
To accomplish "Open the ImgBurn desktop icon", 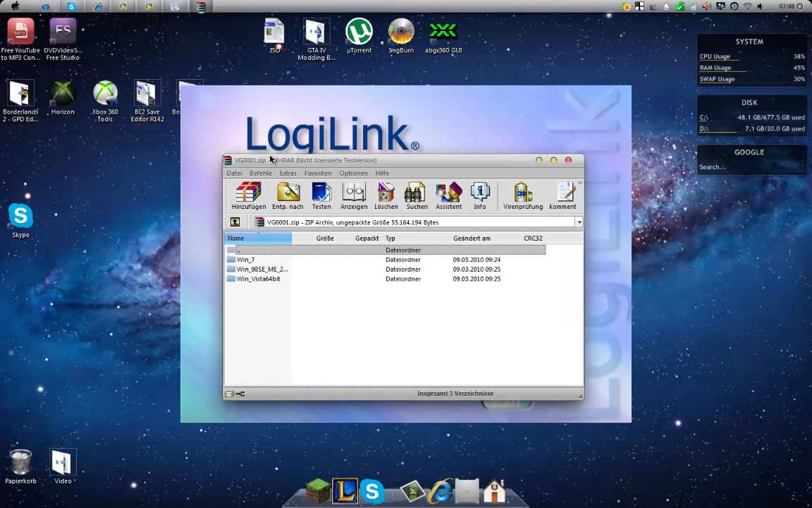I will coord(401,36).
